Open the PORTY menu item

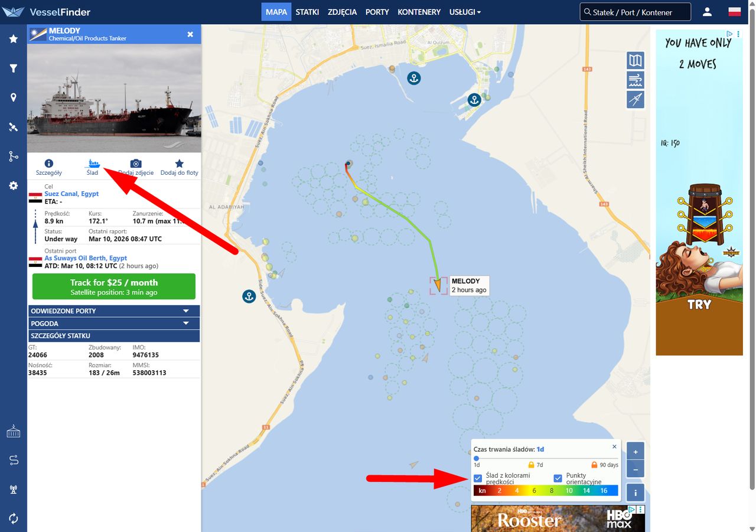click(x=377, y=12)
